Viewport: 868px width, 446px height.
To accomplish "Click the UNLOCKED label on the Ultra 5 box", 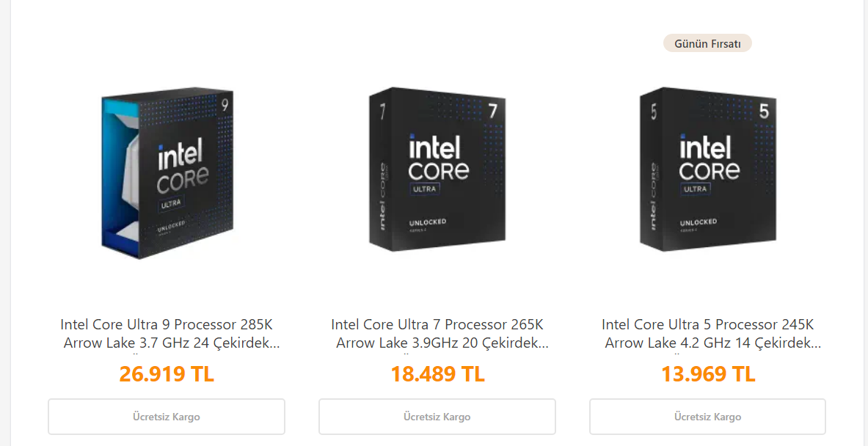I will click(698, 222).
